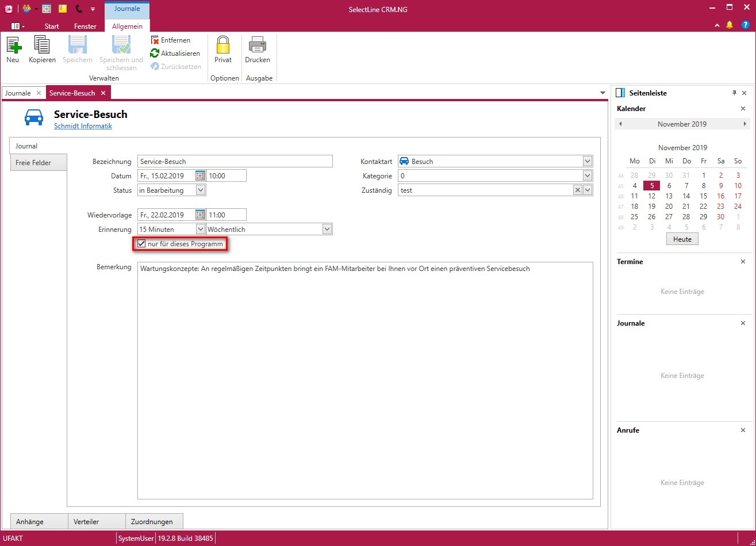756x546 pixels.
Task: Close the Termine sidebar section
Action: point(743,262)
